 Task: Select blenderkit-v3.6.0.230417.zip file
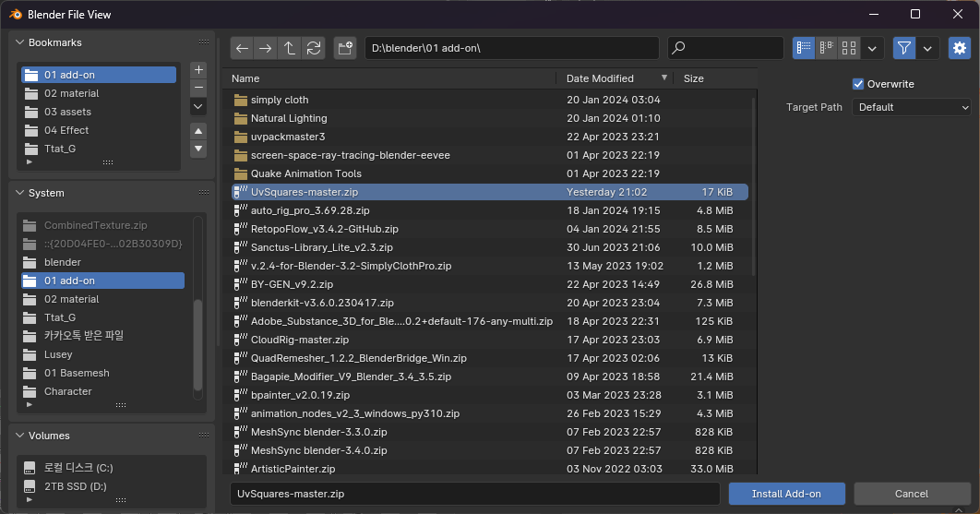point(489,303)
